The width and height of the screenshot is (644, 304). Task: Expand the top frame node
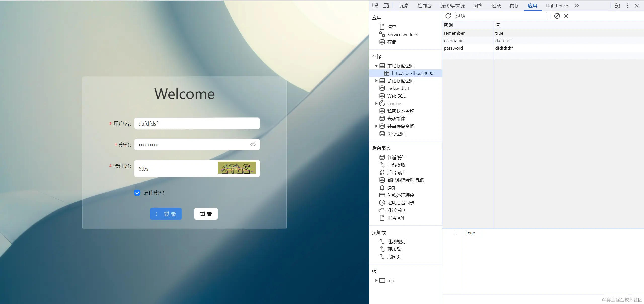[376, 280]
